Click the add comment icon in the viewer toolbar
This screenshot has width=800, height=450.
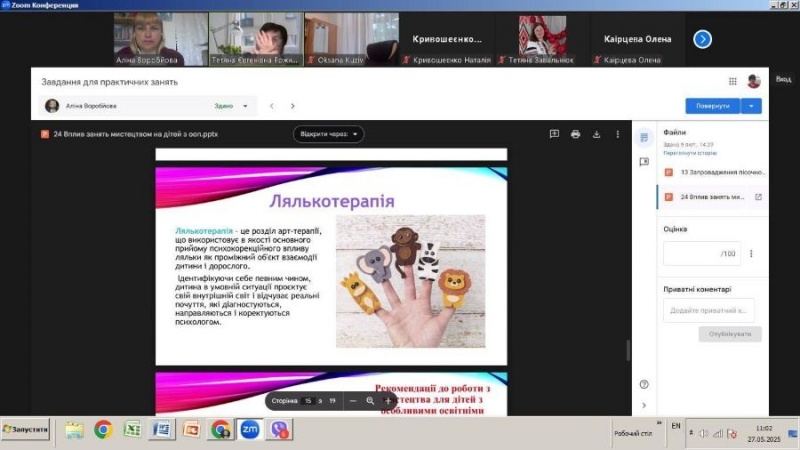point(554,134)
